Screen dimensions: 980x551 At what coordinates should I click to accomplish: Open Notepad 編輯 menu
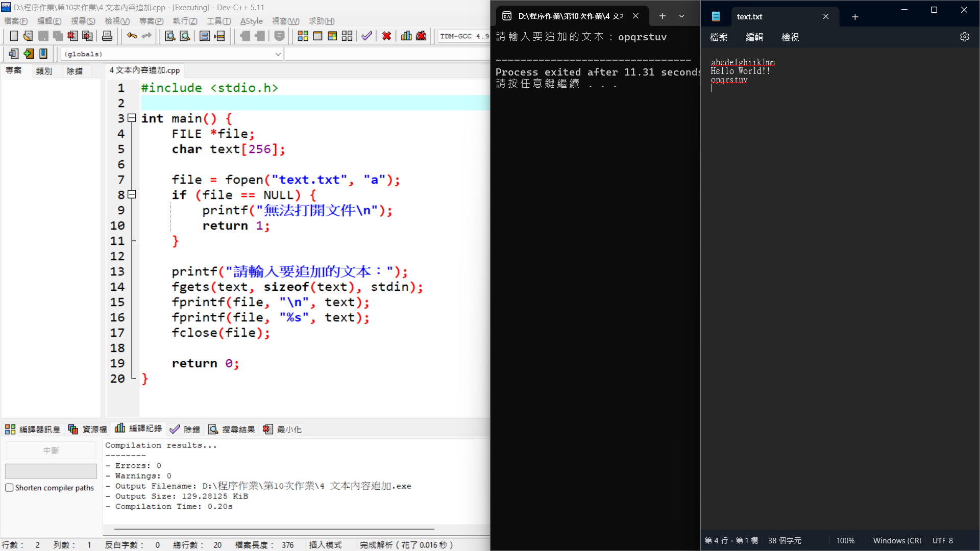[x=754, y=37]
